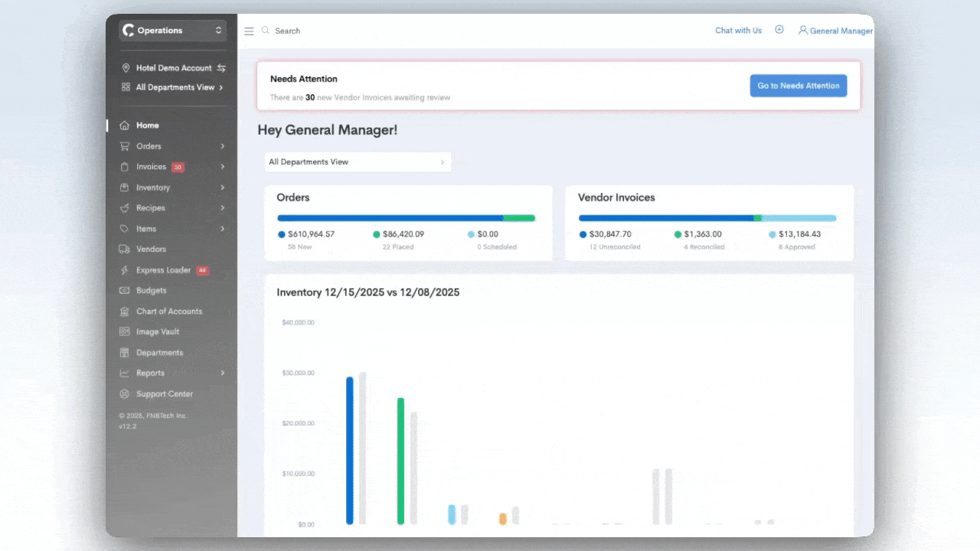Open Image Vault from the sidebar icon
The width and height of the screenshot is (980, 551).
click(124, 332)
